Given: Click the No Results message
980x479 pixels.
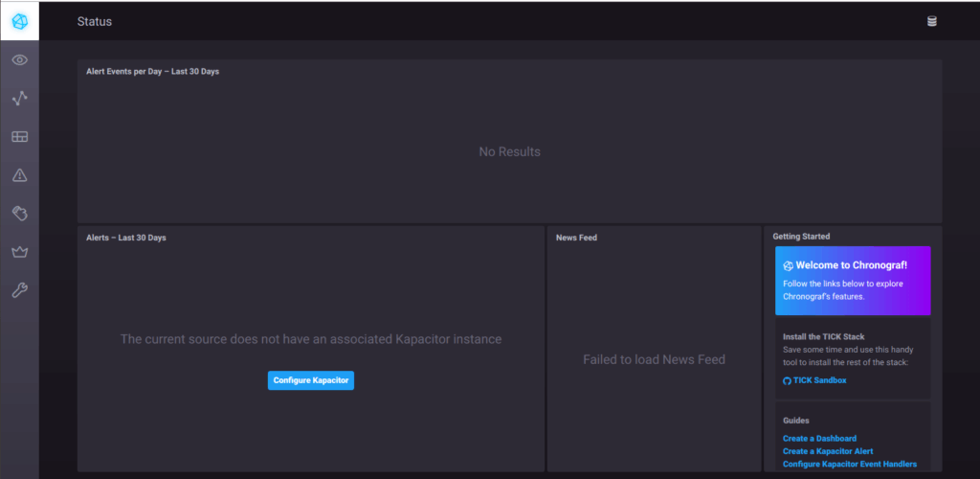Looking at the screenshot, I should coord(509,152).
